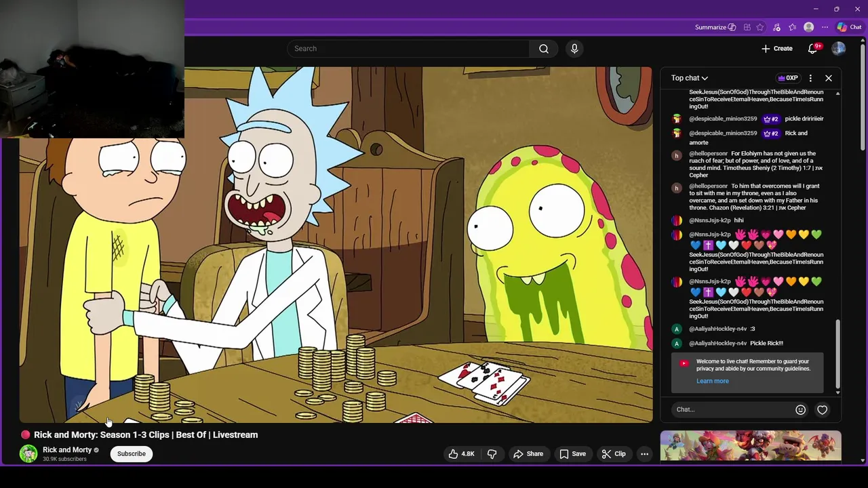This screenshot has height=488, width=868.
Task: Click the 0XP crown badge in chat
Action: (x=788, y=78)
